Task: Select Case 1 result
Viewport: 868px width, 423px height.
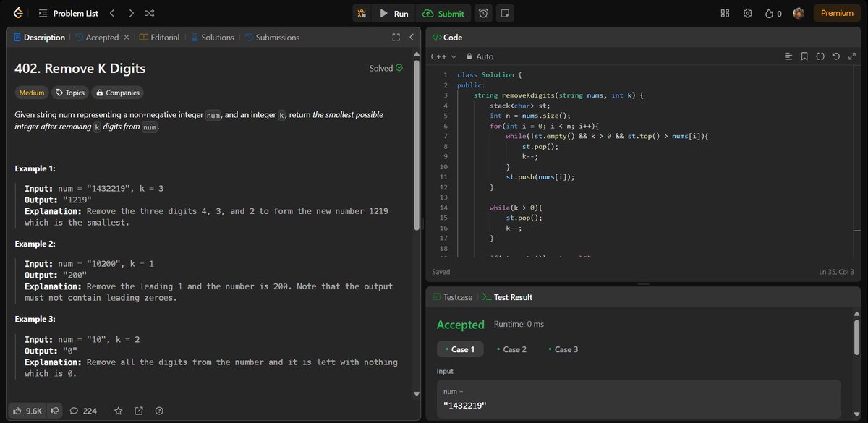Action: (x=460, y=349)
